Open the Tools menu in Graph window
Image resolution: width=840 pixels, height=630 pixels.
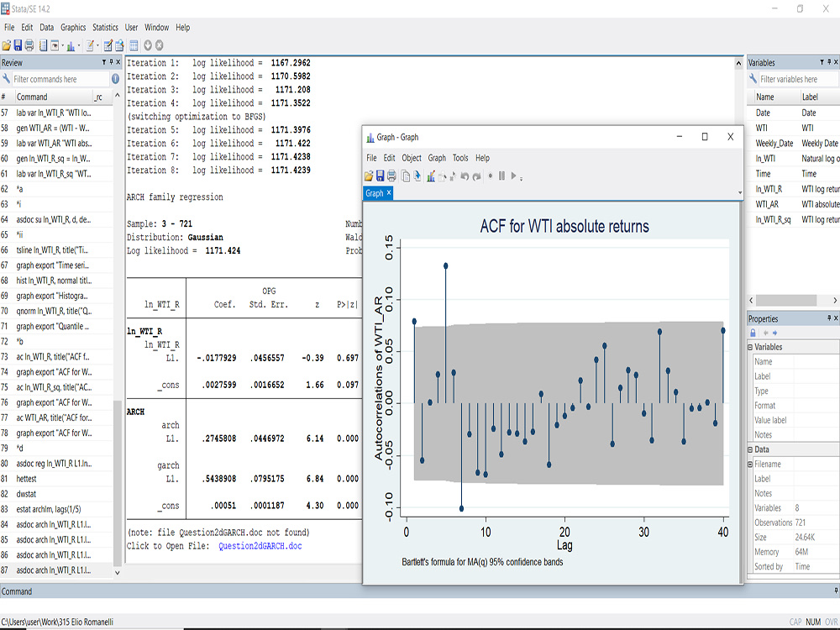tap(460, 158)
